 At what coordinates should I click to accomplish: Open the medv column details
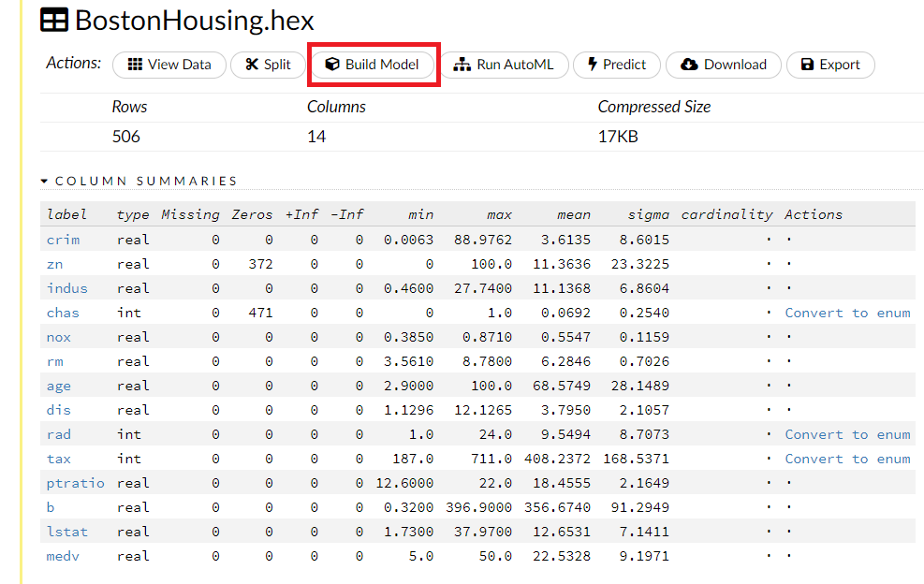63,556
